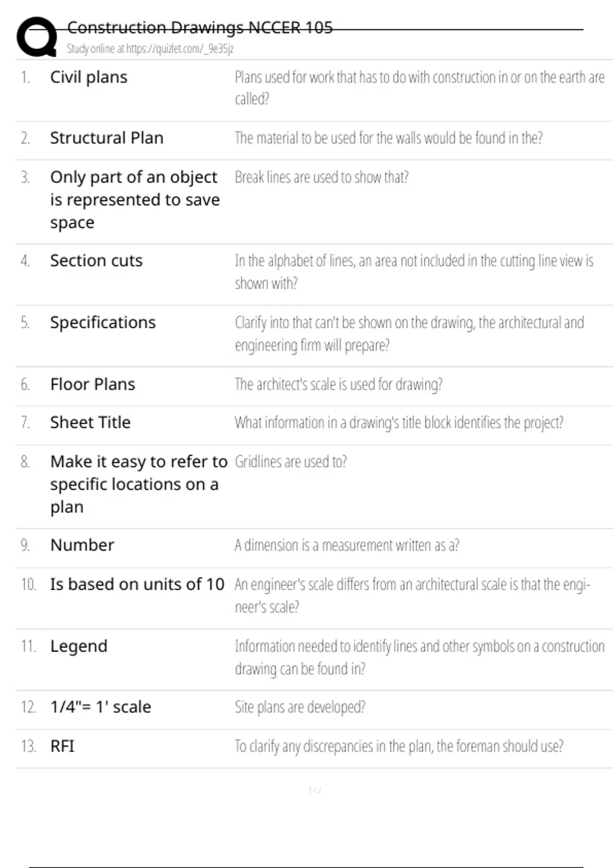The height and width of the screenshot is (868, 613).
Task: Click the Site plans are developed question
Action: [x=300, y=707]
